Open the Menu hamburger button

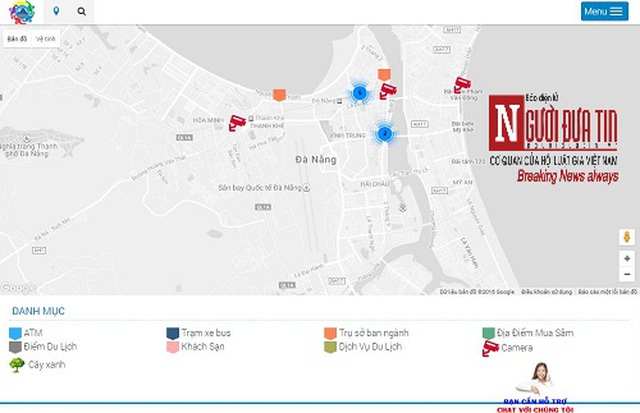click(x=604, y=11)
